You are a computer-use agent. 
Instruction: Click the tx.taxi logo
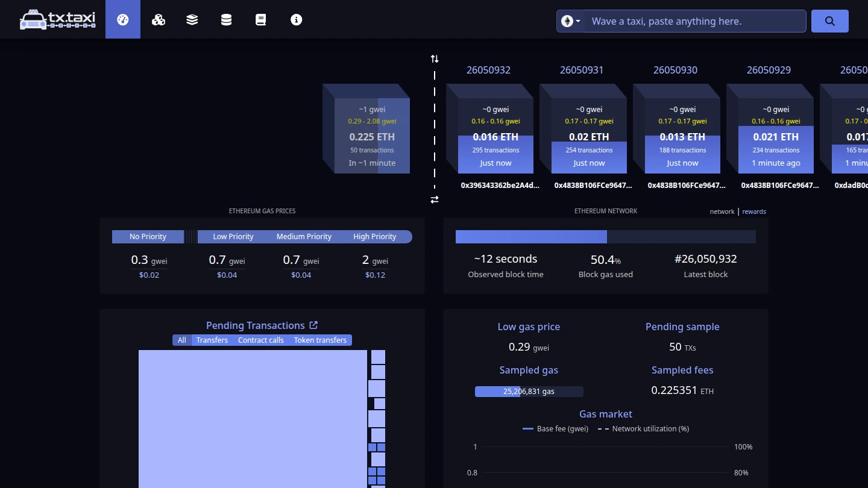57,19
